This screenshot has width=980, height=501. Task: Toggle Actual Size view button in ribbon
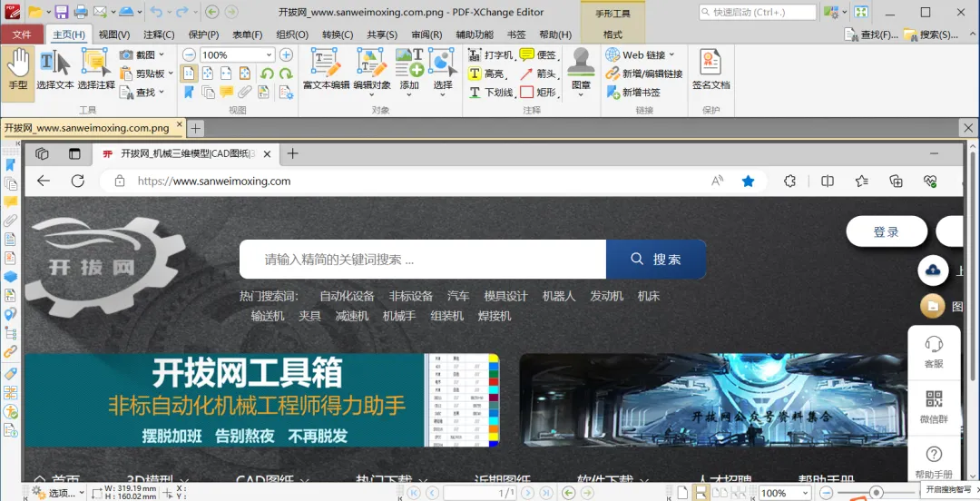pos(188,74)
